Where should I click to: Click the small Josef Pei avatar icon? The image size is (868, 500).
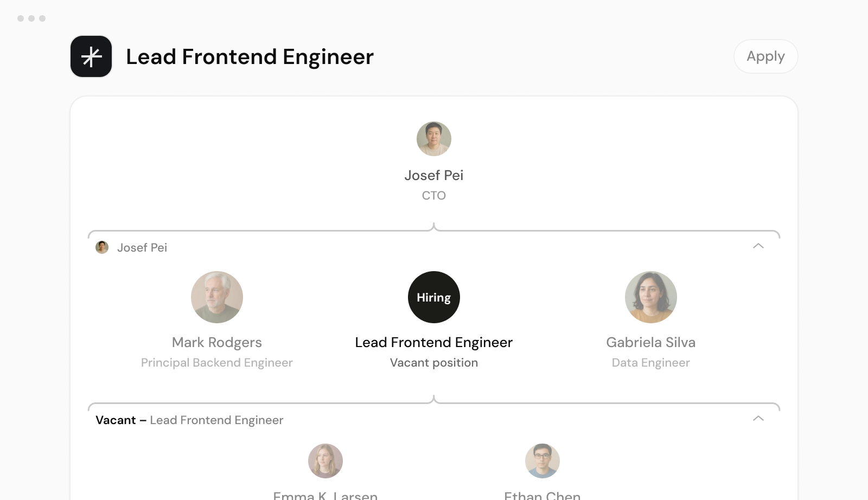[102, 247]
